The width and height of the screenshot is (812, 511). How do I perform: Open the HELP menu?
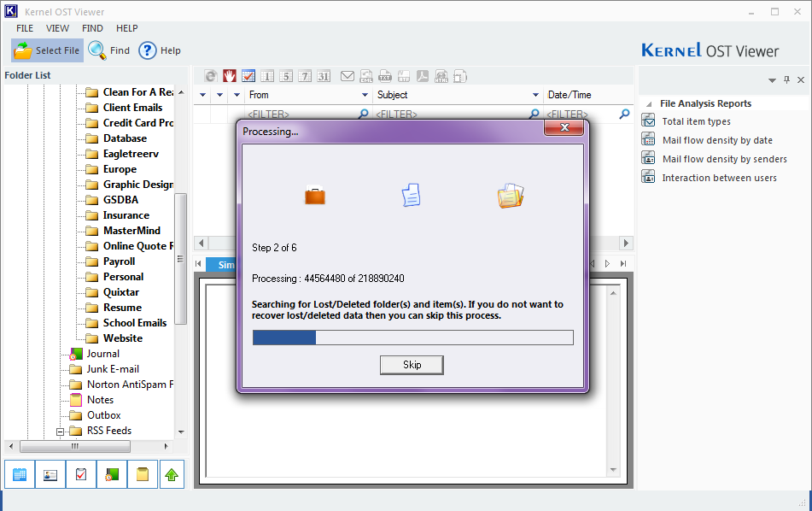tap(127, 28)
